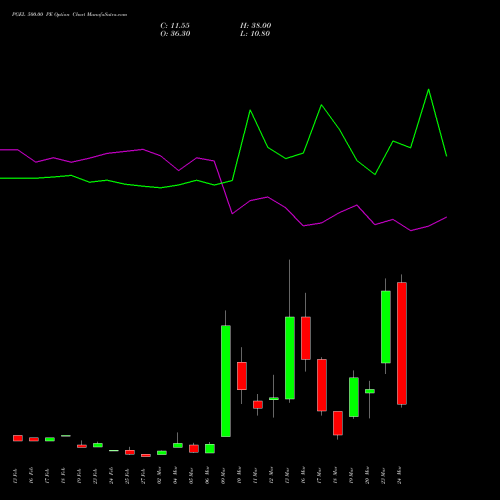The image size is (500, 500).
Task: Select the green candle with the longest upper wick
Action: click(290, 358)
